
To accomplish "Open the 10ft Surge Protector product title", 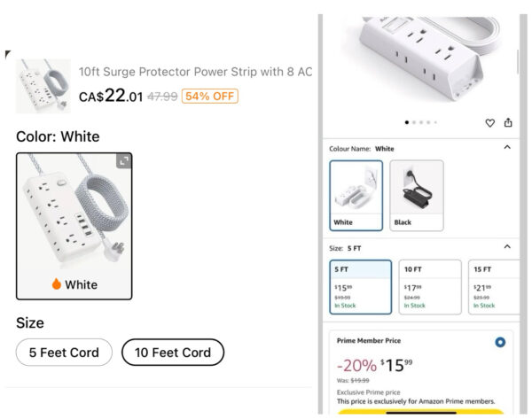I will click(x=195, y=72).
